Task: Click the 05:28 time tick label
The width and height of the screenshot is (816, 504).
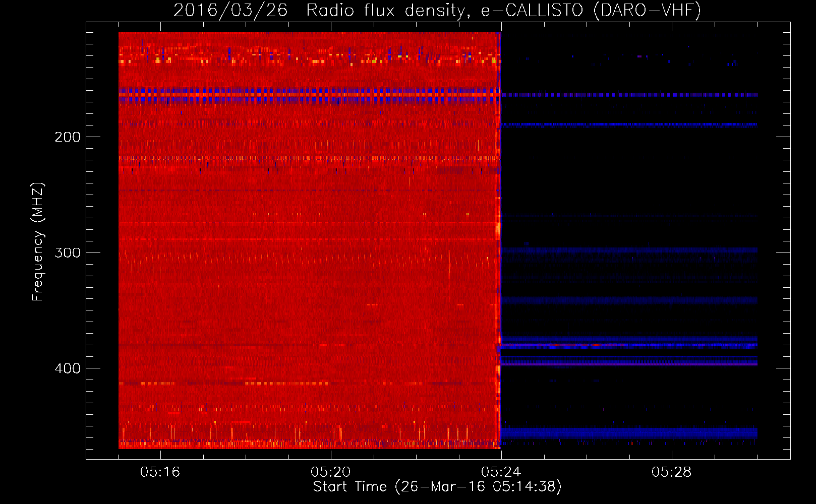Action: tap(671, 472)
